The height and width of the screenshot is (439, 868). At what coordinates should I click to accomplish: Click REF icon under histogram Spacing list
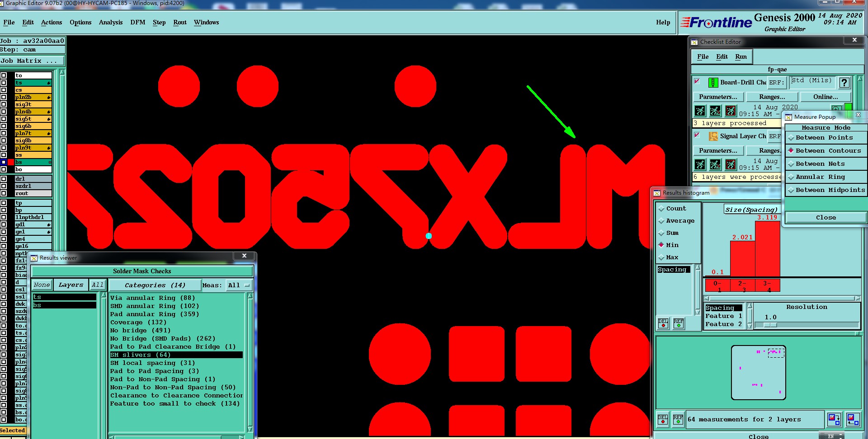tap(679, 323)
